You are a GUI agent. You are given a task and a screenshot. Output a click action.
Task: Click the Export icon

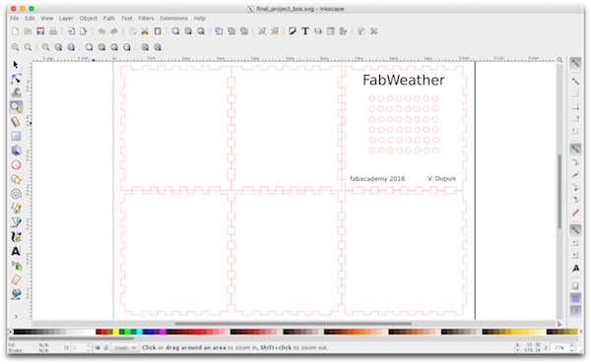point(84,31)
